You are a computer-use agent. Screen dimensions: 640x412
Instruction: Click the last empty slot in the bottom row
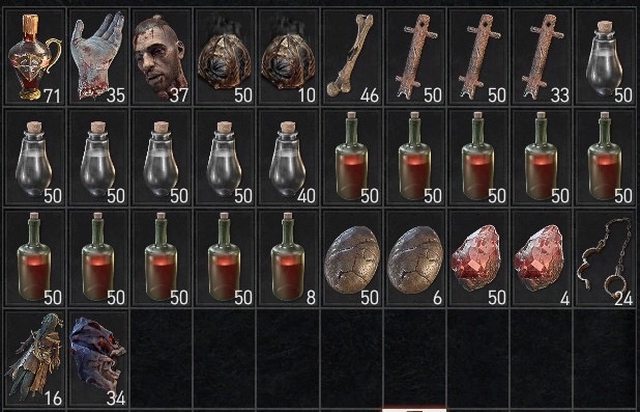coord(605,359)
